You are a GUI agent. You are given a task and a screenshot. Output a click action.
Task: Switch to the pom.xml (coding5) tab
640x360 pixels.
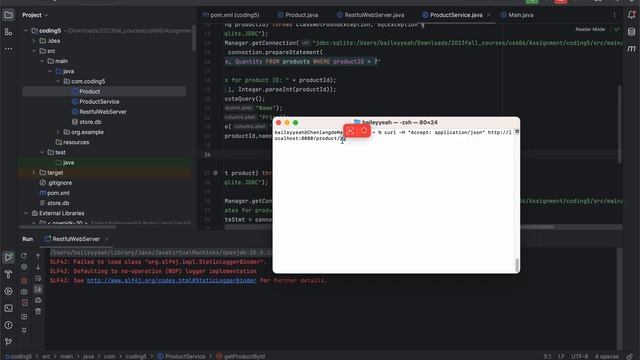click(x=231, y=15)
